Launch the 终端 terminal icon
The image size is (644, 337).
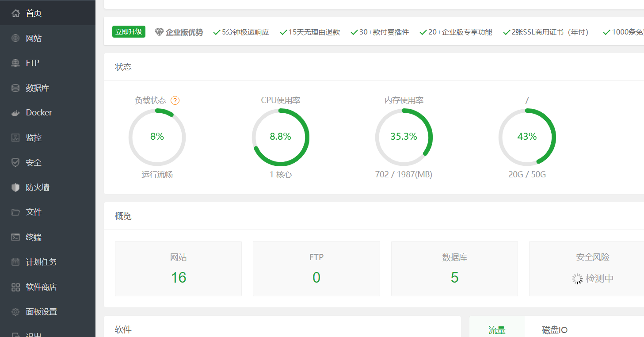(15, 237)
